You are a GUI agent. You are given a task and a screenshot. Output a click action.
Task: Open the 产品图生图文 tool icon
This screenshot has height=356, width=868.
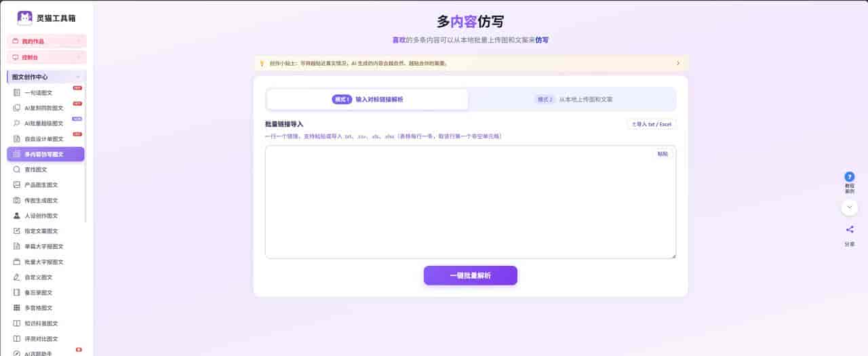click(17, 185)
